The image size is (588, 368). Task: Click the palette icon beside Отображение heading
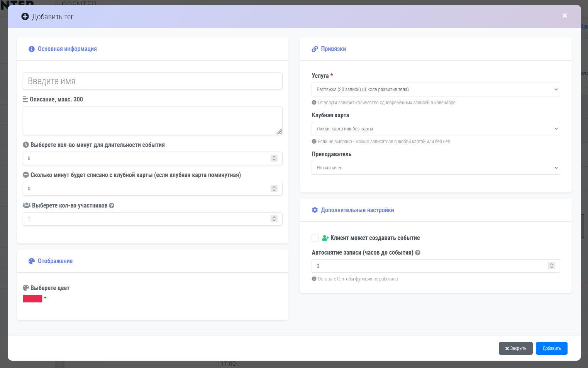pos(32,261)
